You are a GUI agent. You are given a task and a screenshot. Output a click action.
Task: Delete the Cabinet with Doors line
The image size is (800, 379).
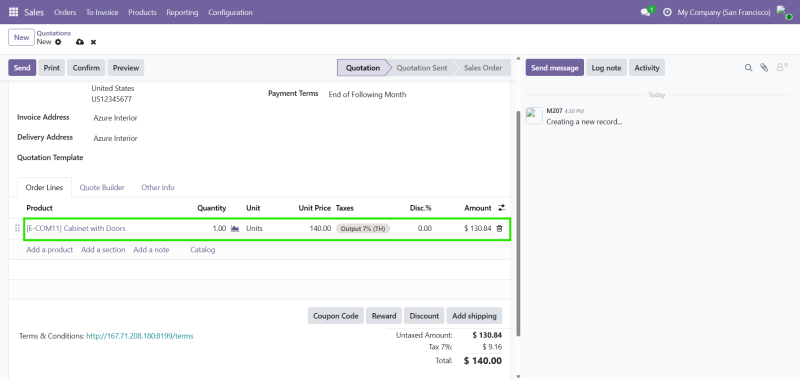[x=499, y=229]
